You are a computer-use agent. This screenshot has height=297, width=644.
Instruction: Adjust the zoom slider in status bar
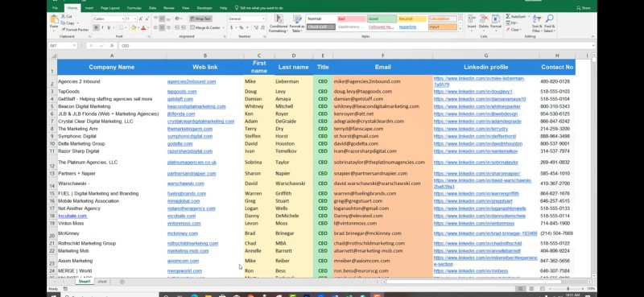click(568, 289)
